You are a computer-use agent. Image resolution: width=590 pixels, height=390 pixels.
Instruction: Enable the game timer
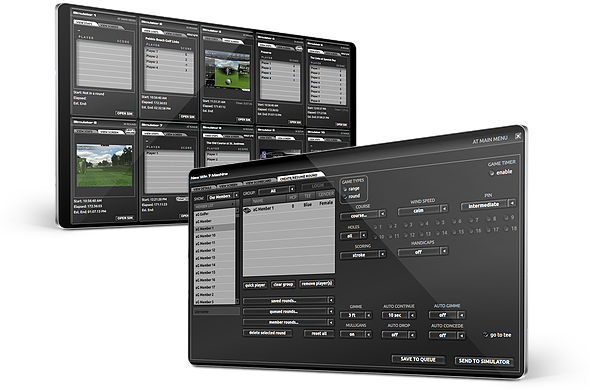tap(491, 173)
